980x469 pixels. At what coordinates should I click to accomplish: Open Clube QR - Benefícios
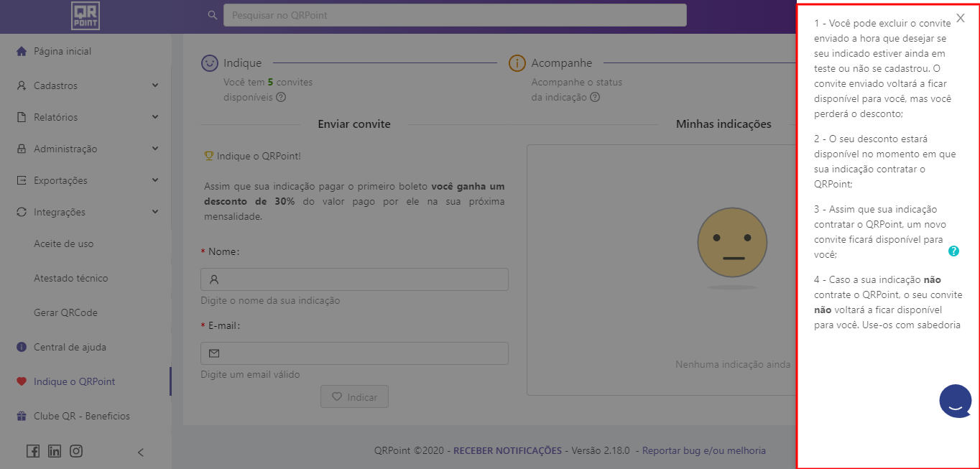[x=81, y=416]
